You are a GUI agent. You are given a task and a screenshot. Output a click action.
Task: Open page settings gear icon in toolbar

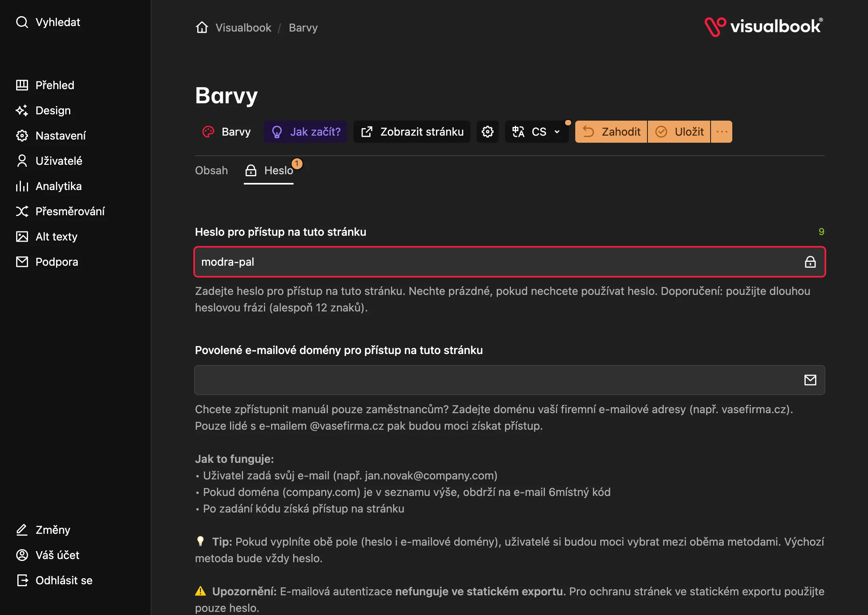(x=488, y=132)
